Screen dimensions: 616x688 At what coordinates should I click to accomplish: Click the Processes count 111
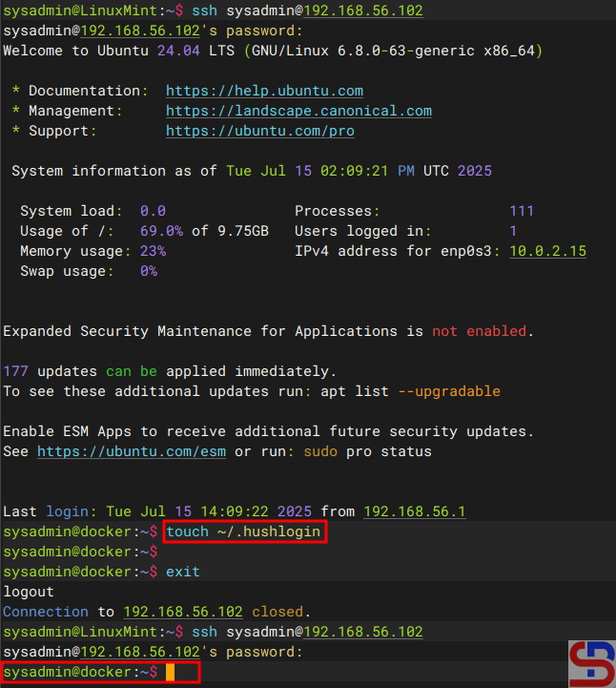(x=522, y=211)
